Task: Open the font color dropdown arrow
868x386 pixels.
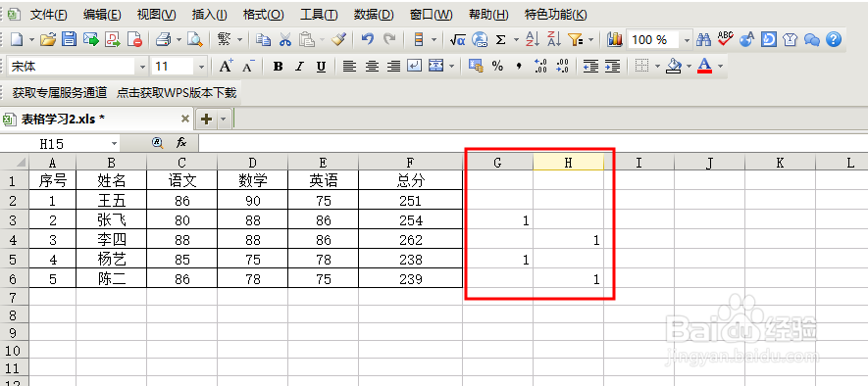Action: pyautogui.click(x=720, y=67)
